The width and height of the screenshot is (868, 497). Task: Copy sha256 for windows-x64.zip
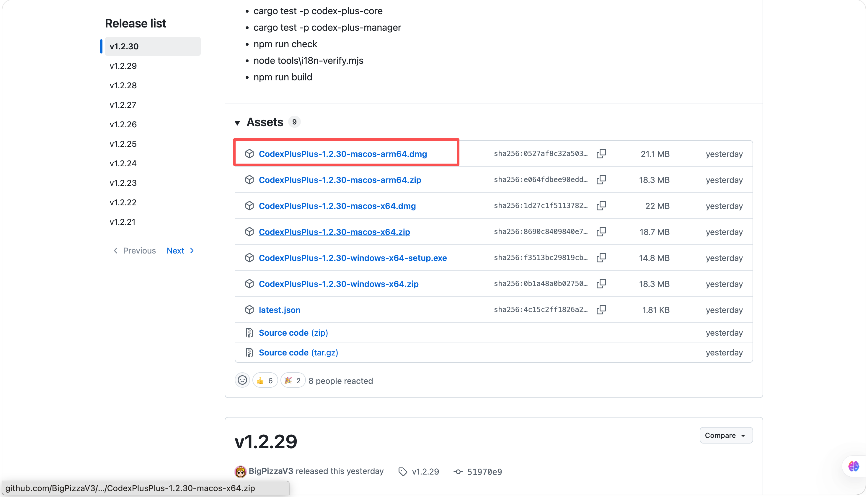click(x=601, y=284)
